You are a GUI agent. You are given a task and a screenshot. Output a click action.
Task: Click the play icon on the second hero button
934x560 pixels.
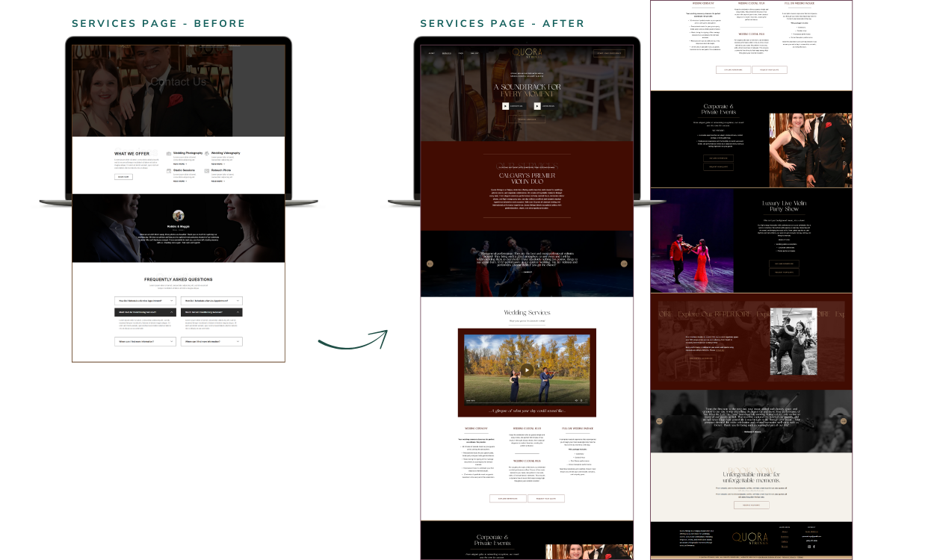coord(537,106)
